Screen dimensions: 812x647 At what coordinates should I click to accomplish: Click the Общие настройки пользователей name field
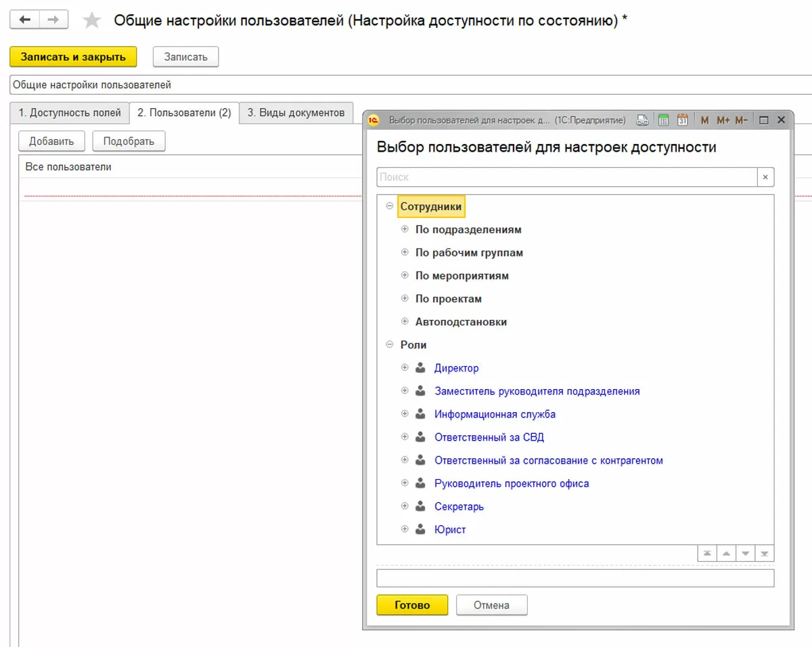pos(411,85)
